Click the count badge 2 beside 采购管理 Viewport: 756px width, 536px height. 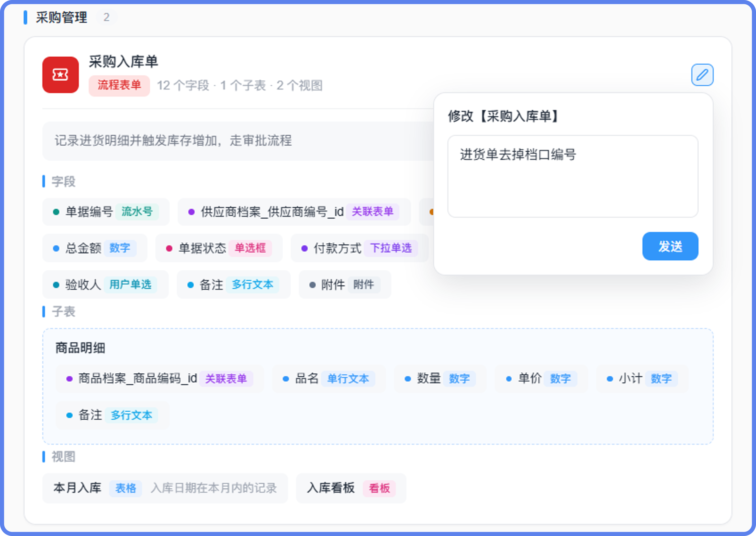[x=106, y=17]
